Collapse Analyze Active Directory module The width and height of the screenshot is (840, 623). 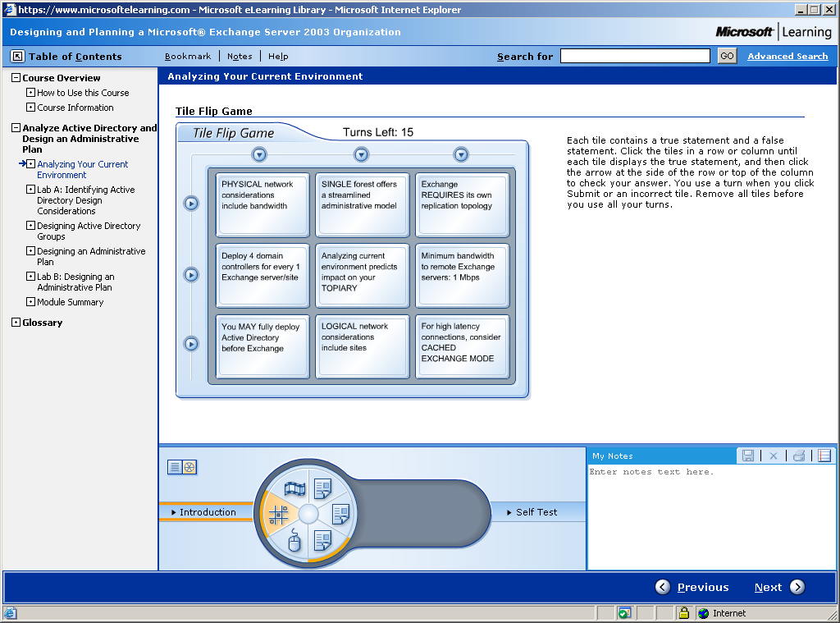(16, 127)
